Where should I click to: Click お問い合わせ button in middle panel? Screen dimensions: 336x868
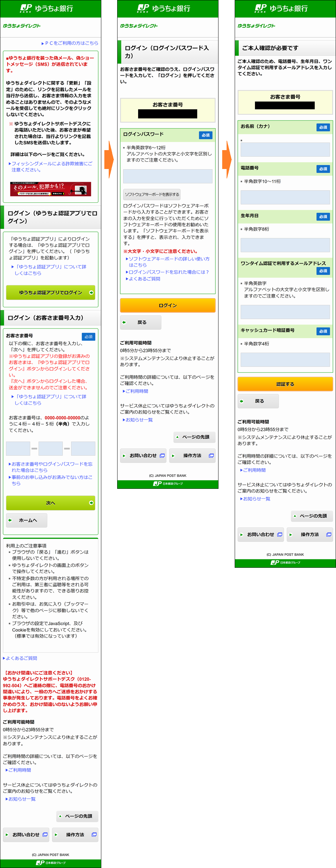coord(144,455)
